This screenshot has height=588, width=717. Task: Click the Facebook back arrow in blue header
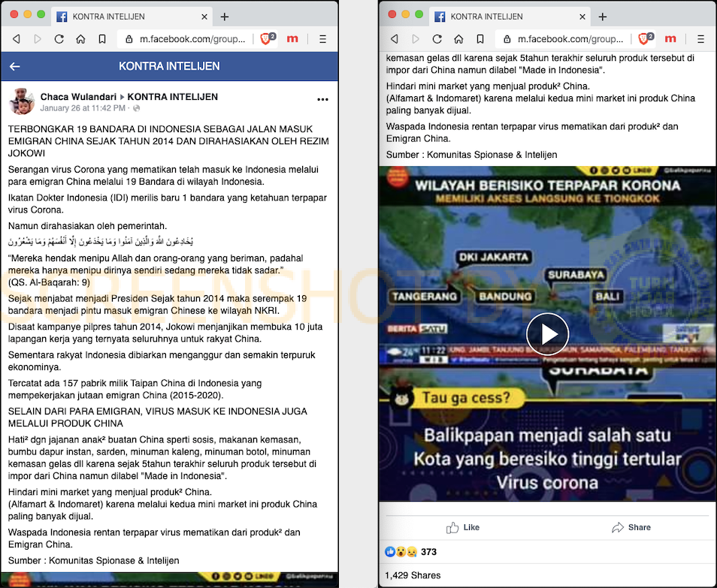14,67
